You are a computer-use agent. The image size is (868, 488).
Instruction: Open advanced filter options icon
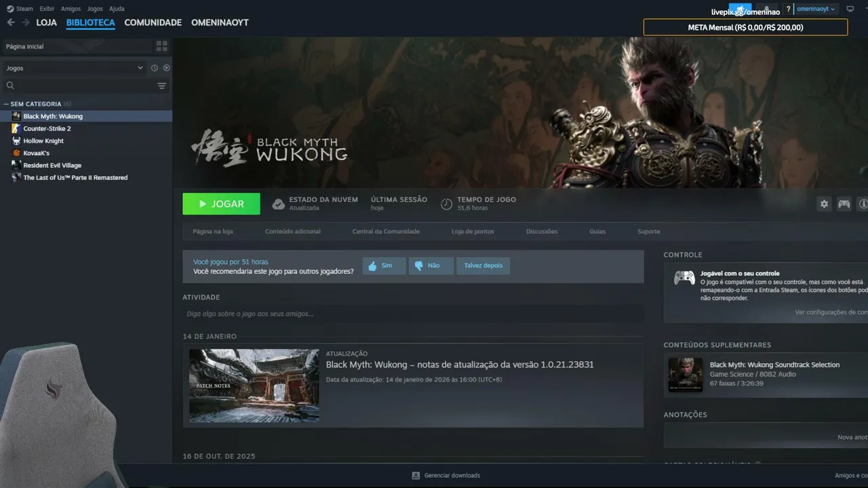(x=161, y=85)
